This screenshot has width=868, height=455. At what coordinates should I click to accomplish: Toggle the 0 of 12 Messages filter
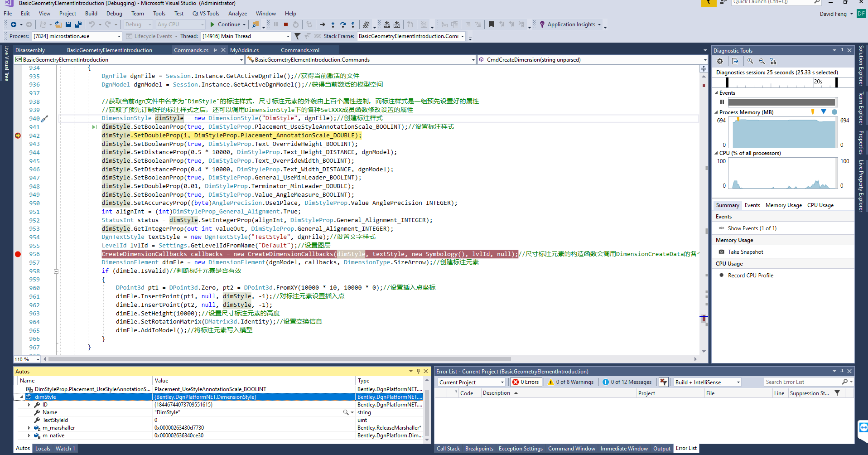[x=627, y=382]
